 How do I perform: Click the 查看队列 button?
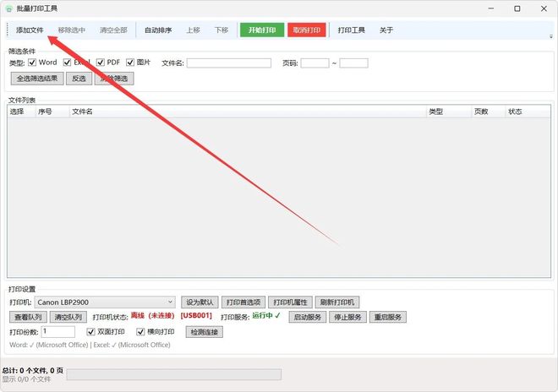tap(28, 317)
